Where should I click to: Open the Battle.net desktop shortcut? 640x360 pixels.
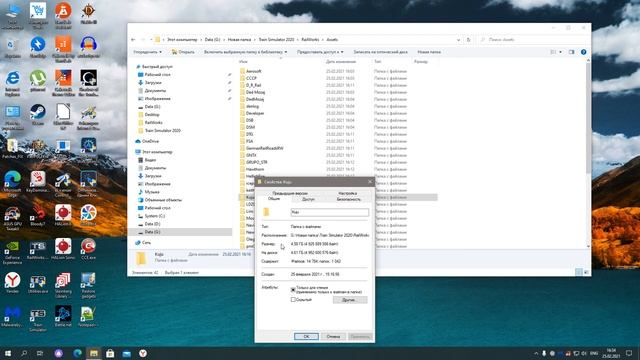point(63,316)
